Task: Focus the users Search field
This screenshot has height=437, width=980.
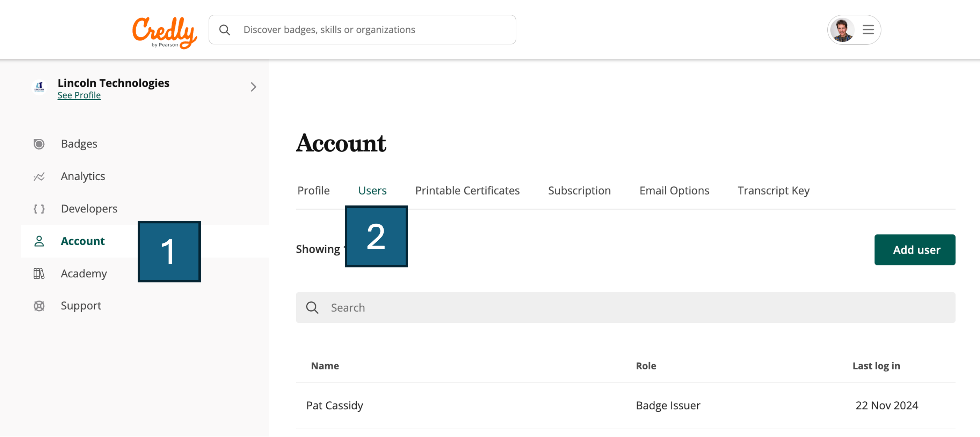Action: [x=625, y=307]
